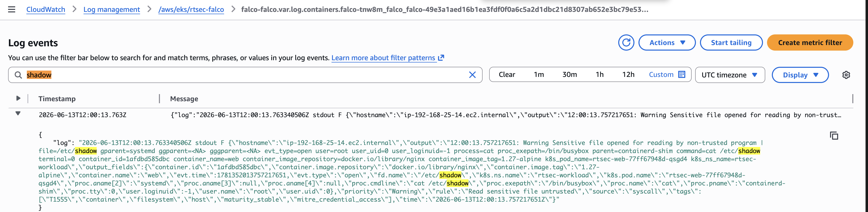Click the Timestamp column header

[57, 99]
